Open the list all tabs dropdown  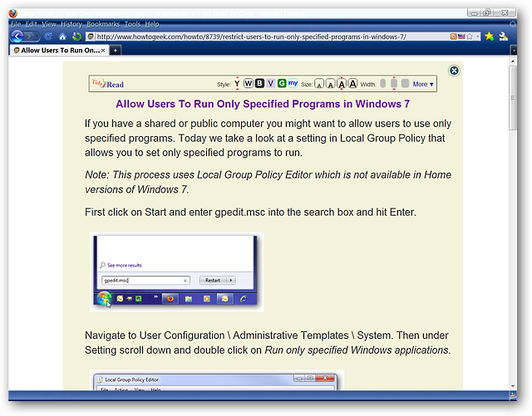point(514,51)
